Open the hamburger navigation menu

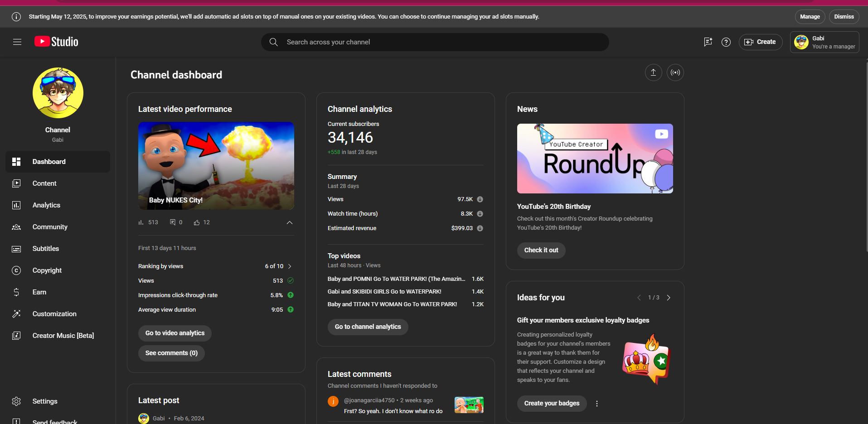pos(17,42)
